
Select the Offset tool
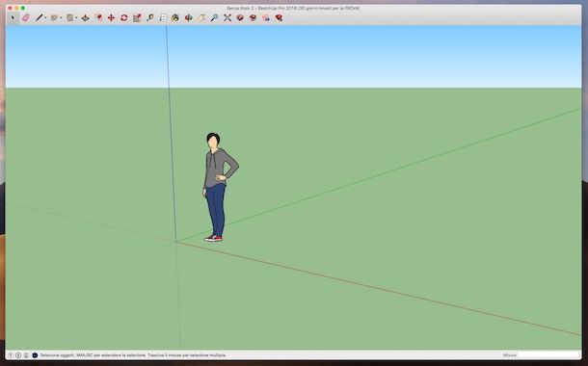pyautogui.click(x=98, y=17)
